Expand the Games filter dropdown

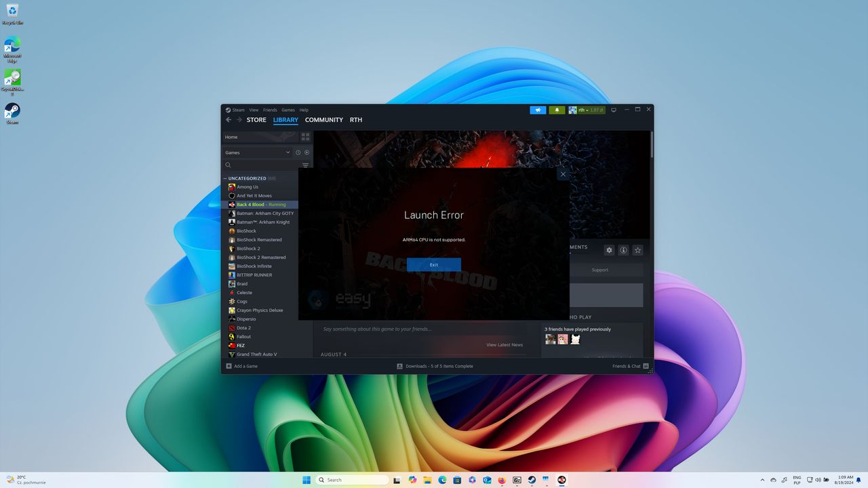(258, 152)
